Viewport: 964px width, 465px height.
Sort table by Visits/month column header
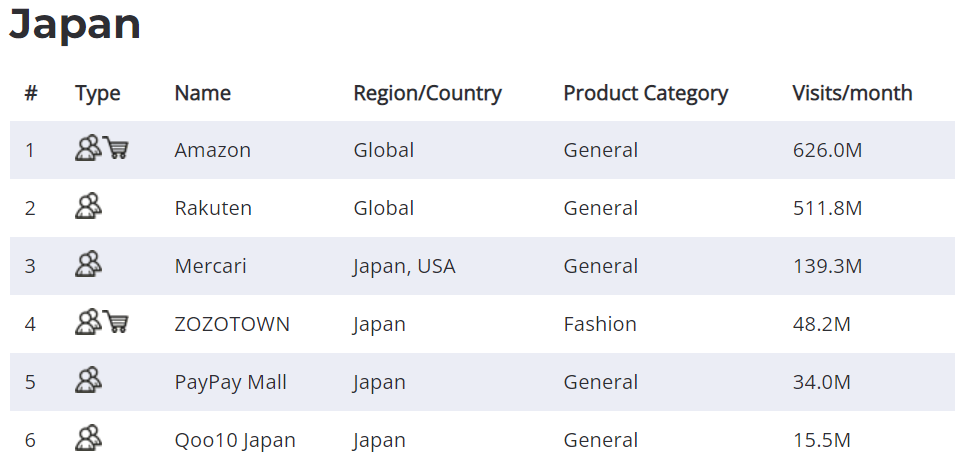852,93
